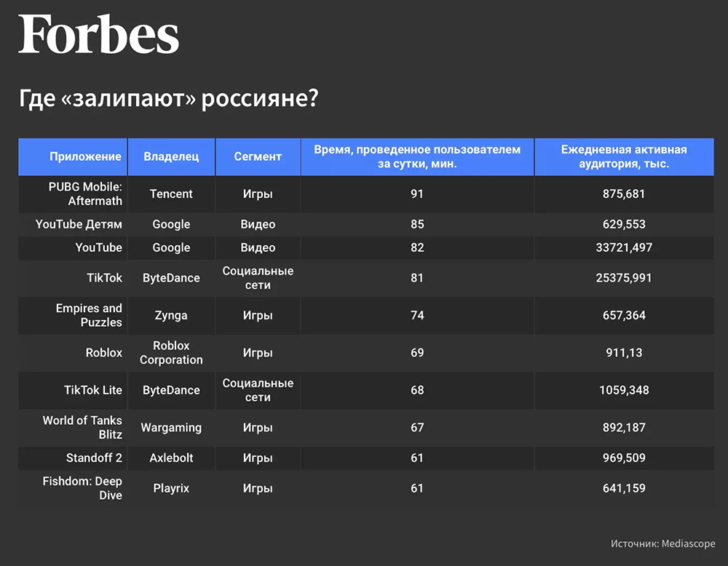
Task: Select the "Приложение" column header
Action: 73,157
